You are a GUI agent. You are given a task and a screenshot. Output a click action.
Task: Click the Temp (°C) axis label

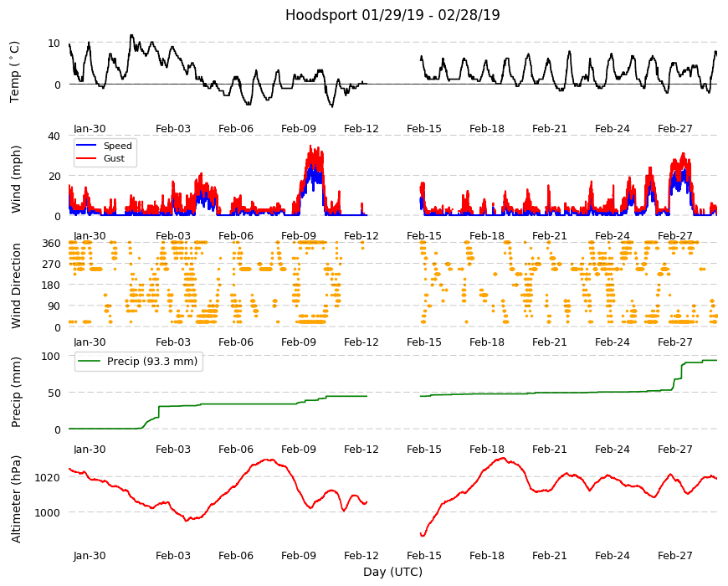[x=15, y=72]
